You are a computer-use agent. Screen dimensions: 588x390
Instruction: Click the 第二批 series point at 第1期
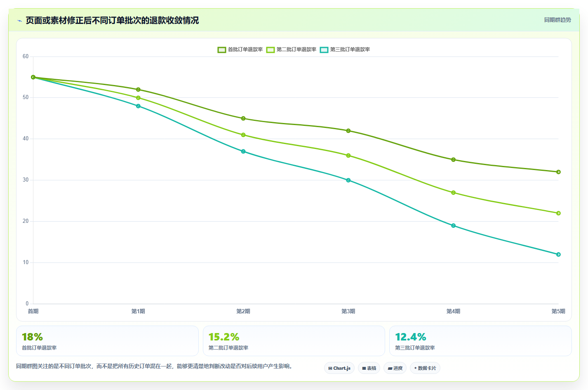(138, 98)
